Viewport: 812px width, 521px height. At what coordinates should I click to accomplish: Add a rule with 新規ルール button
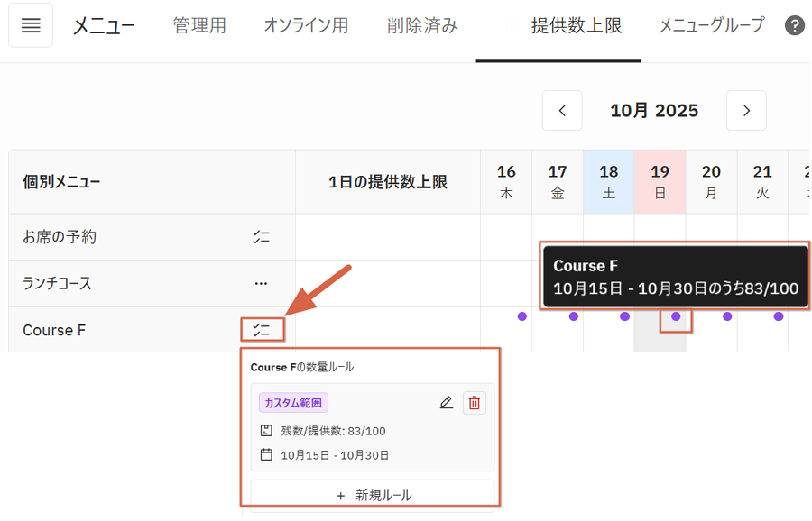[x=373, y=495]
